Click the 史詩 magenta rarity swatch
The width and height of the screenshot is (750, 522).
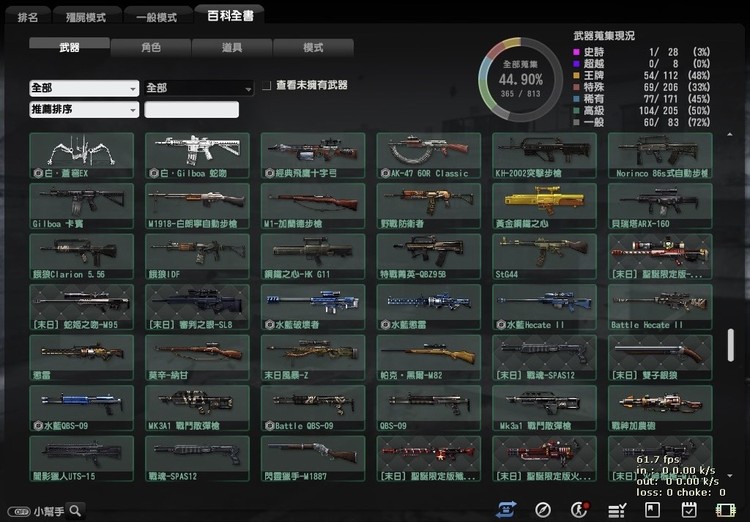tap(576, 52)
